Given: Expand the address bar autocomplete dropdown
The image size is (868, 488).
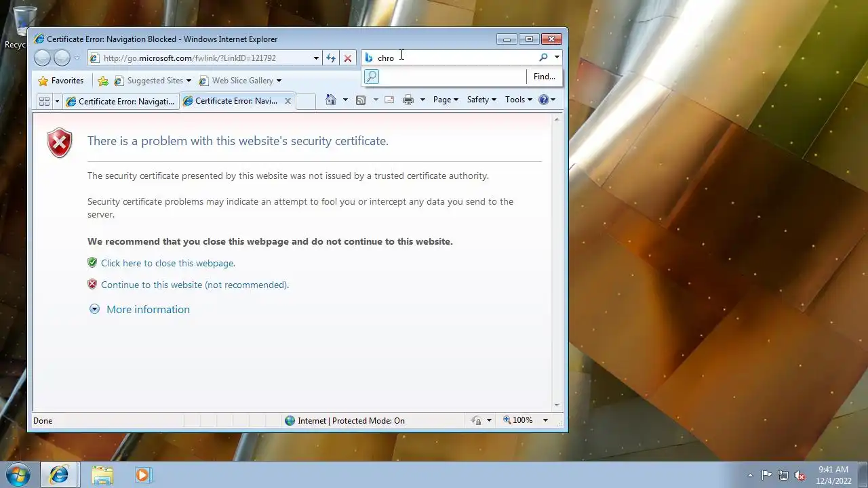Looking at the screenshot, I should pyautogui.click(x=316, y=58).
